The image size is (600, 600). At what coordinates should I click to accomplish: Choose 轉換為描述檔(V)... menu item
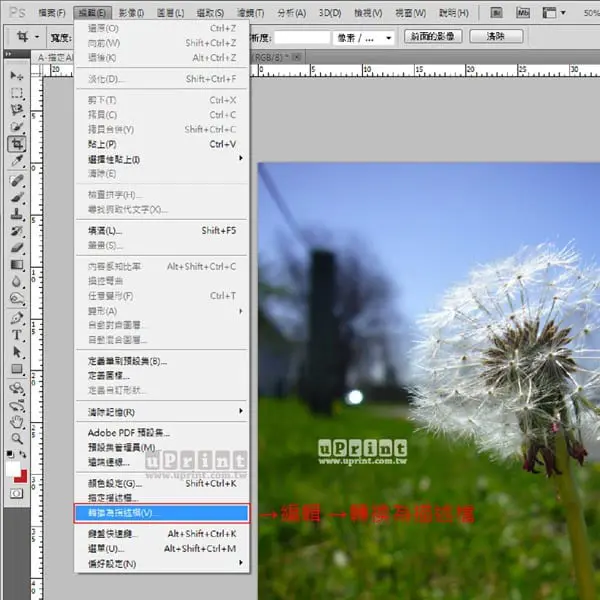[x=162, y=513]
